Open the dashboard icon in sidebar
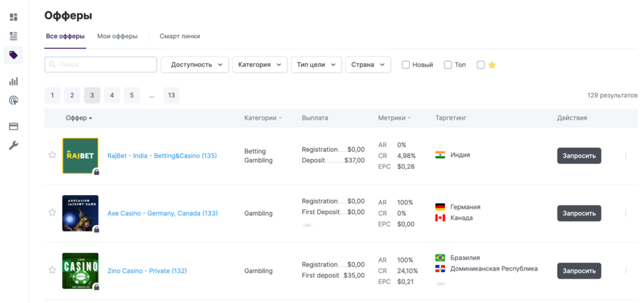 (x=14, y=17)
